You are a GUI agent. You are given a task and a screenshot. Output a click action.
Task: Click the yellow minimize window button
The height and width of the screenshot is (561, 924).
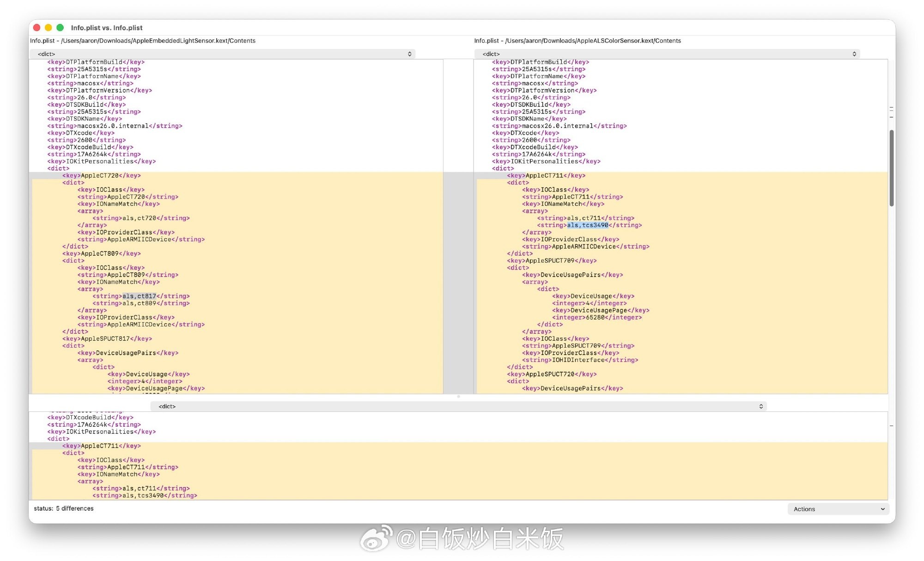point(49,28)
